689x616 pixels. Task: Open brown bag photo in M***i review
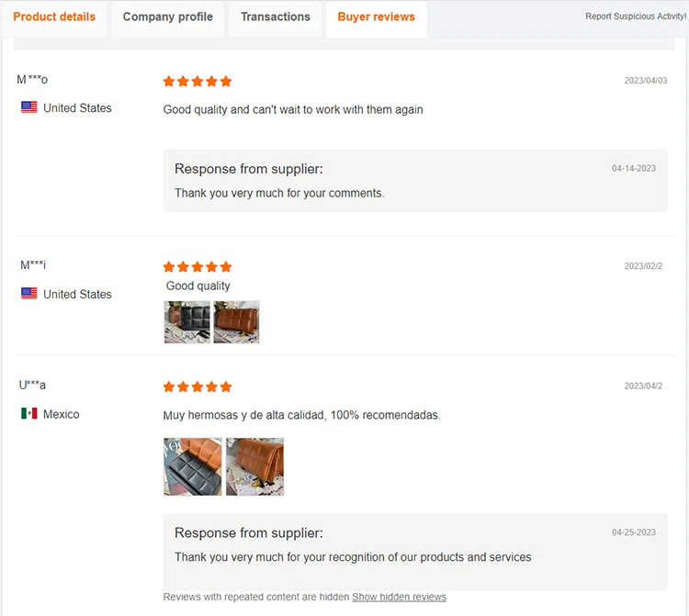(x=236, y=322)
